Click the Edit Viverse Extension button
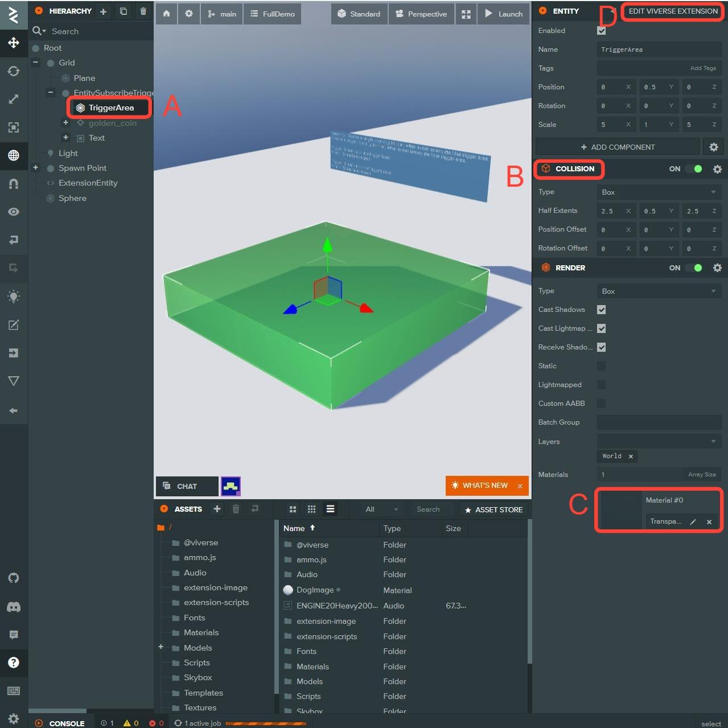 click(673, 11)
